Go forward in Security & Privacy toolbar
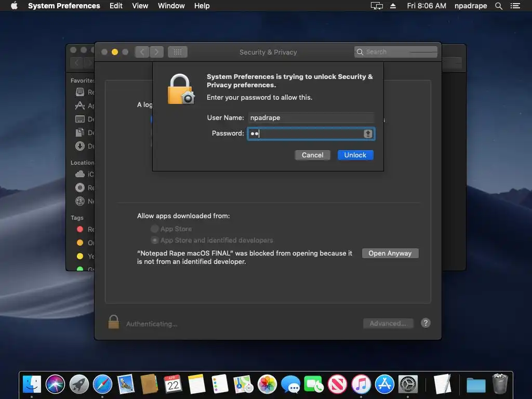The height and width of the screenshot is (399, 532). (x=156, y=52)
